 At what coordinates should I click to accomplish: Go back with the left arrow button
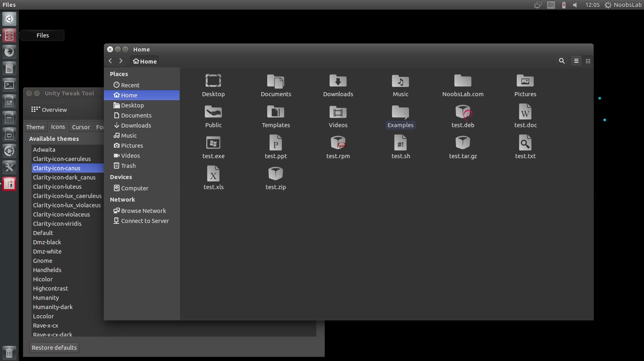coord(110,61)
